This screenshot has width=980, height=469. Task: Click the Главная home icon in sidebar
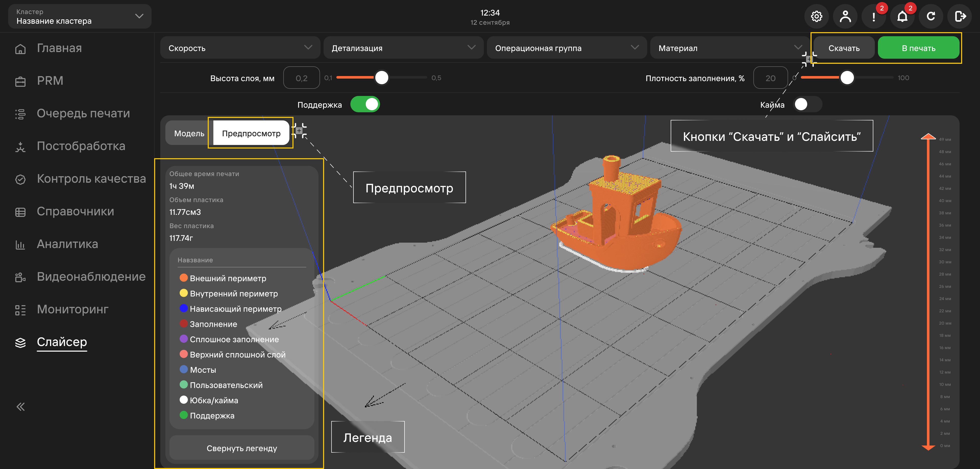click(20, 49)
